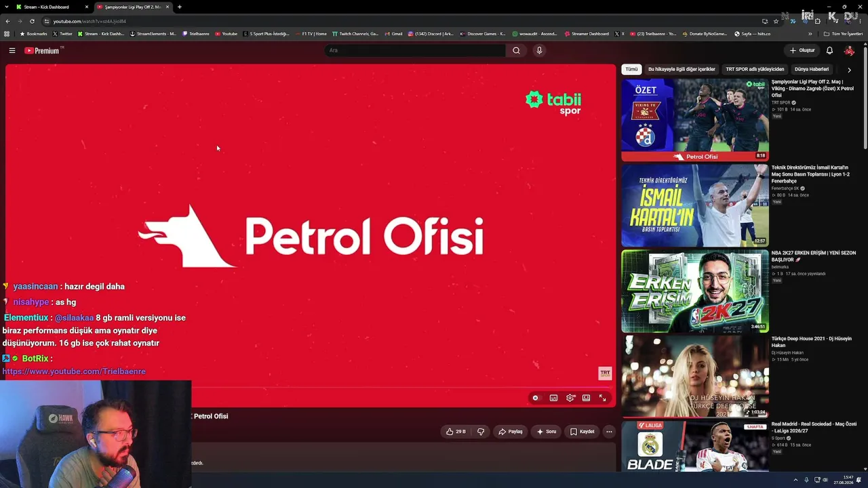Click the Kaydet save button

click(x=583, y=431)
